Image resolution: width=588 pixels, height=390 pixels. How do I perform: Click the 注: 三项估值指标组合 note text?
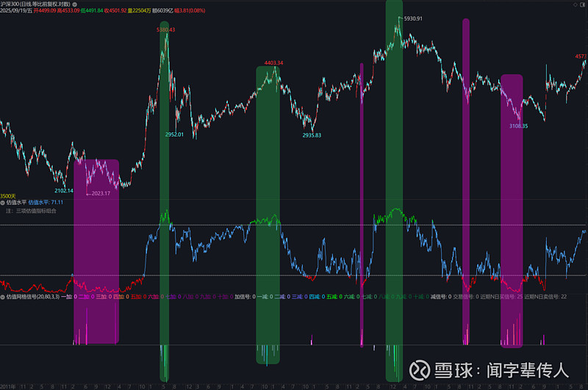(x=31, y=212)
